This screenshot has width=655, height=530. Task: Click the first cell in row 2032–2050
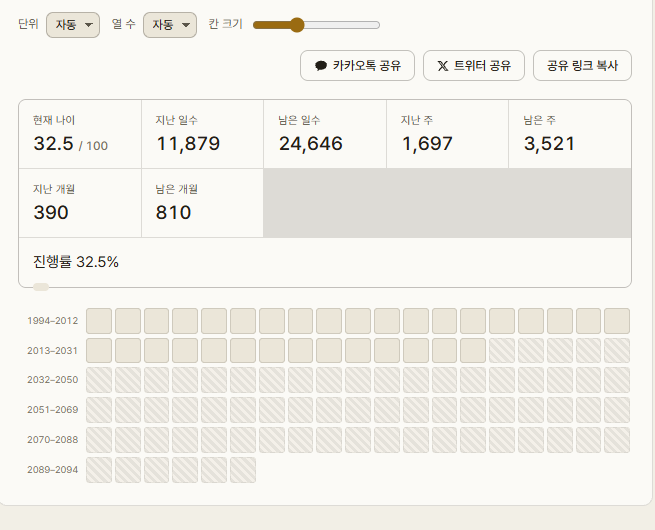click(x=99, y=380)
